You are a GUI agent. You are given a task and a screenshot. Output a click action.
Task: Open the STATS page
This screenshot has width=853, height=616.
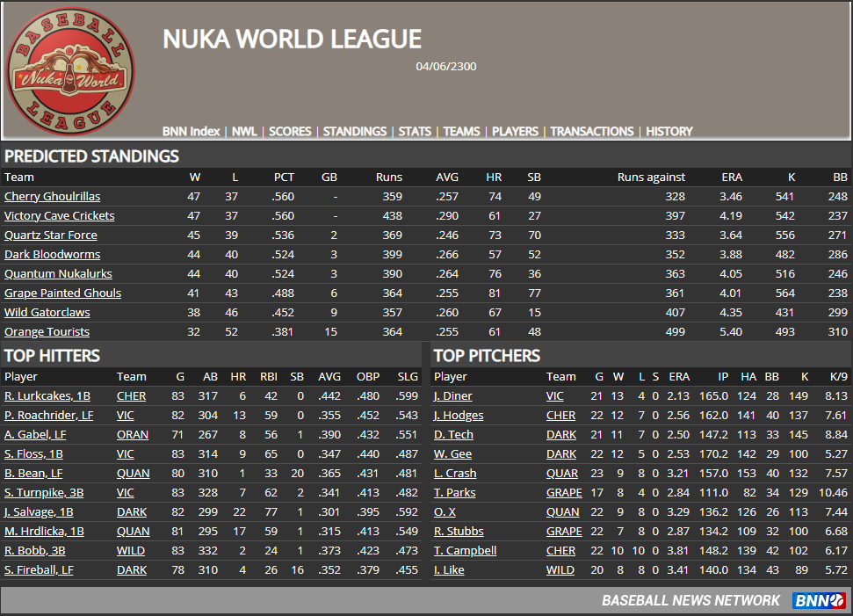[x=415, y=131]
